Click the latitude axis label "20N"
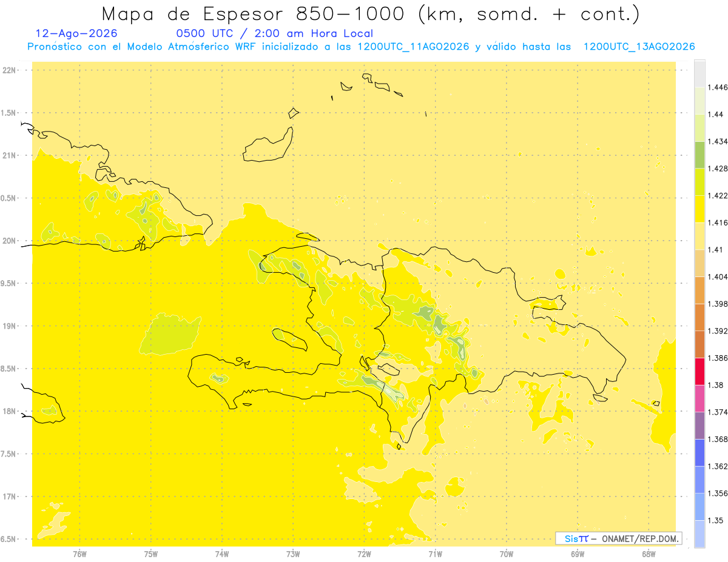Image resolution: width=728 pixels, height=562 pixels. [9, 241]
